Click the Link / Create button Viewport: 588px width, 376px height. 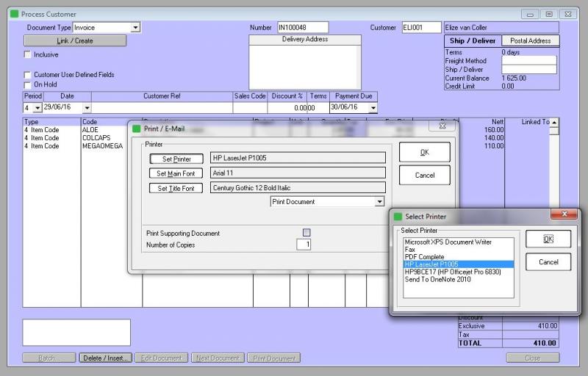coord(75,41)
